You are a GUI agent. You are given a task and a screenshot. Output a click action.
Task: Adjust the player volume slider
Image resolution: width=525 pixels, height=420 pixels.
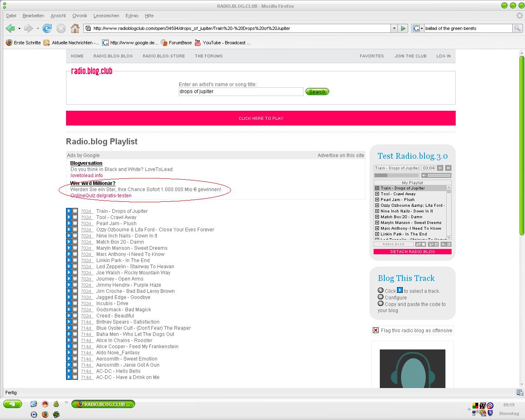coord(439,175)
